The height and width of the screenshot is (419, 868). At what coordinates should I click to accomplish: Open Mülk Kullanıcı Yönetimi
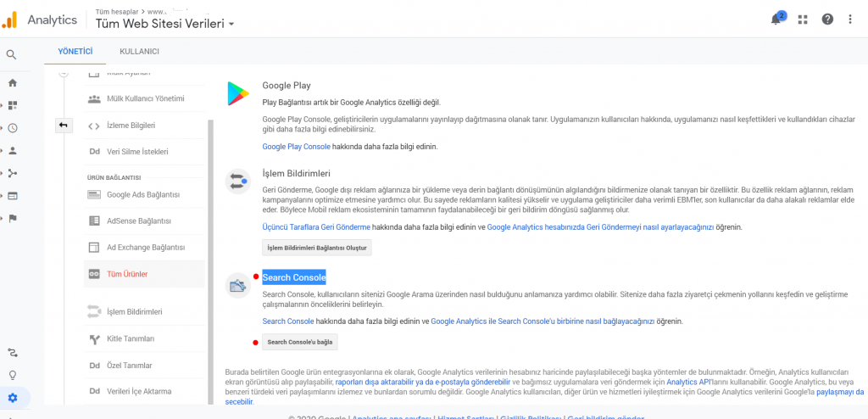pos(144,98)
